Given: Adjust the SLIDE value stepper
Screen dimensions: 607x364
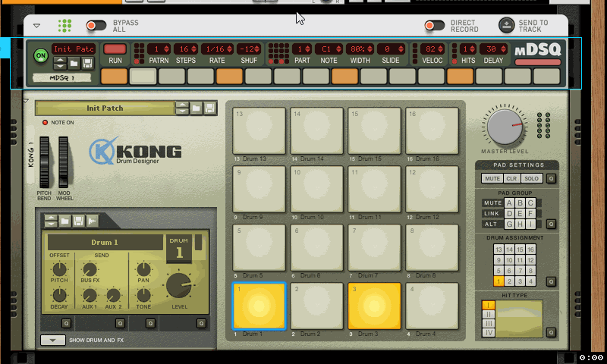Looking at the screenshot, I should [x=401, y=49].
